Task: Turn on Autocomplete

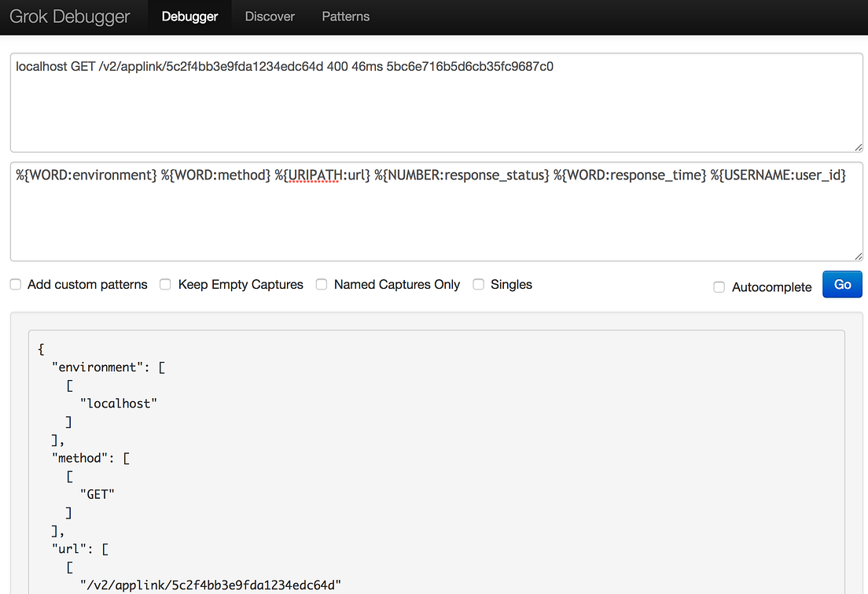Action: [719, 287]
